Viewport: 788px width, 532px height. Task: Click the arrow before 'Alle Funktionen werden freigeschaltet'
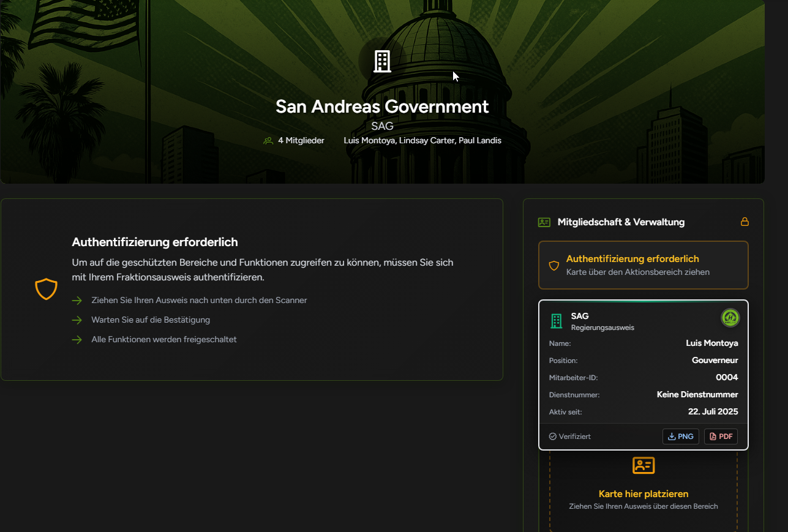pyautogui.click(x=77, y=340)
